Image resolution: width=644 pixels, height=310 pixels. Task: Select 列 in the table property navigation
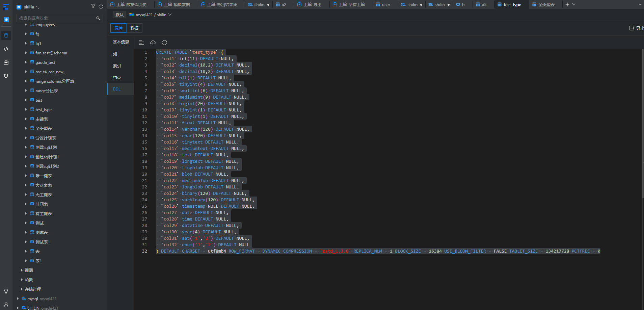(114, 54)
